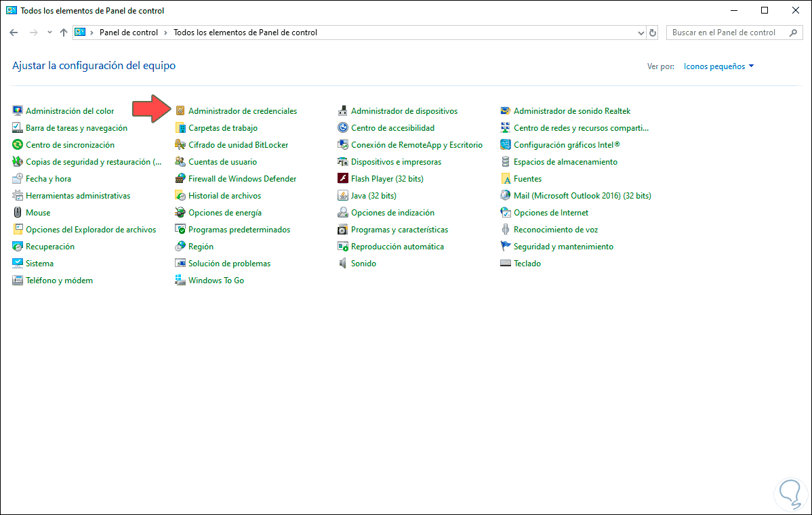The width and height of the screenshot is (812, 515).
Task: Go back with the Back arrow button
Action: point(14,33)
